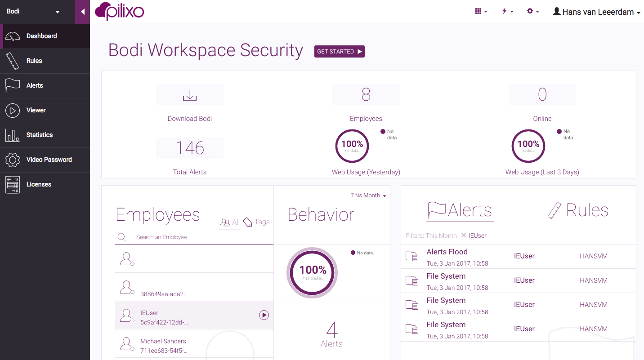Click the 4 Alerts count in Behavior

tap(332, 330)
